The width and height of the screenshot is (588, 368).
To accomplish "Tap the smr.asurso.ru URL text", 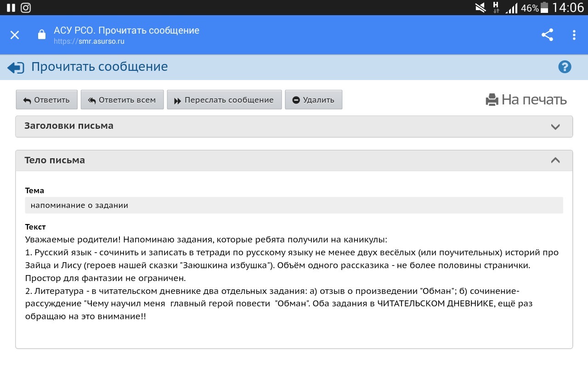I will (89, 41).
